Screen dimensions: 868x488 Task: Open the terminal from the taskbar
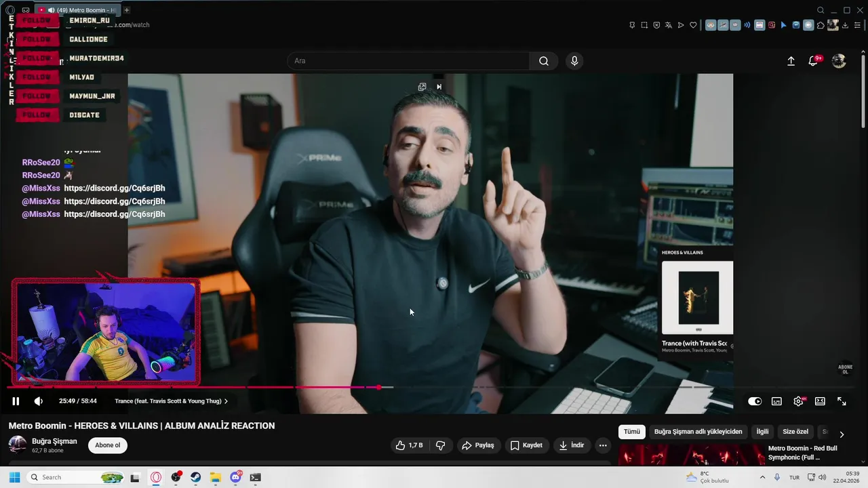[x=255, y=477]
